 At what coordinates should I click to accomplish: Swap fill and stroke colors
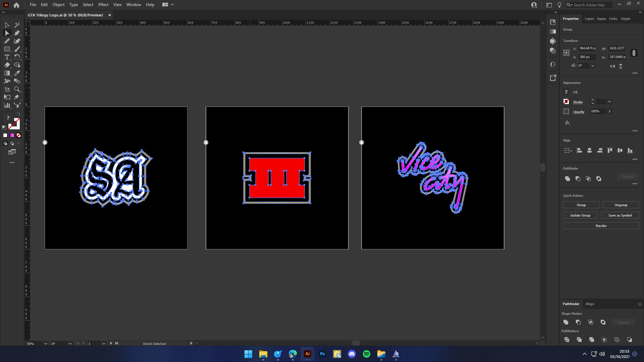pos(19,114)
